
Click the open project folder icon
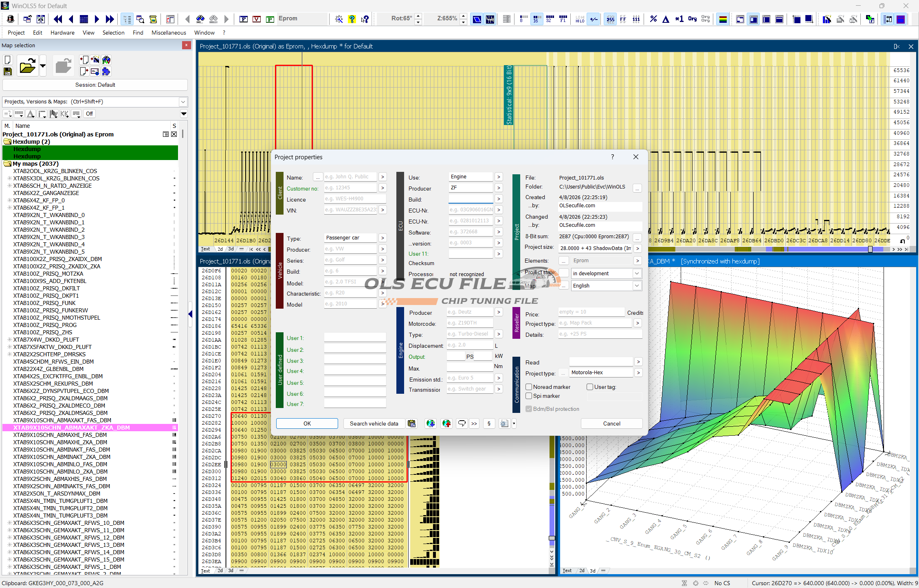(27, 66)
